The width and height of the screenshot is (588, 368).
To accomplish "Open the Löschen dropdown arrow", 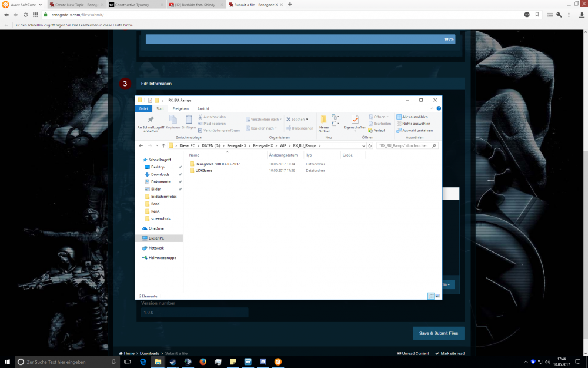I will tap(307, 119).
